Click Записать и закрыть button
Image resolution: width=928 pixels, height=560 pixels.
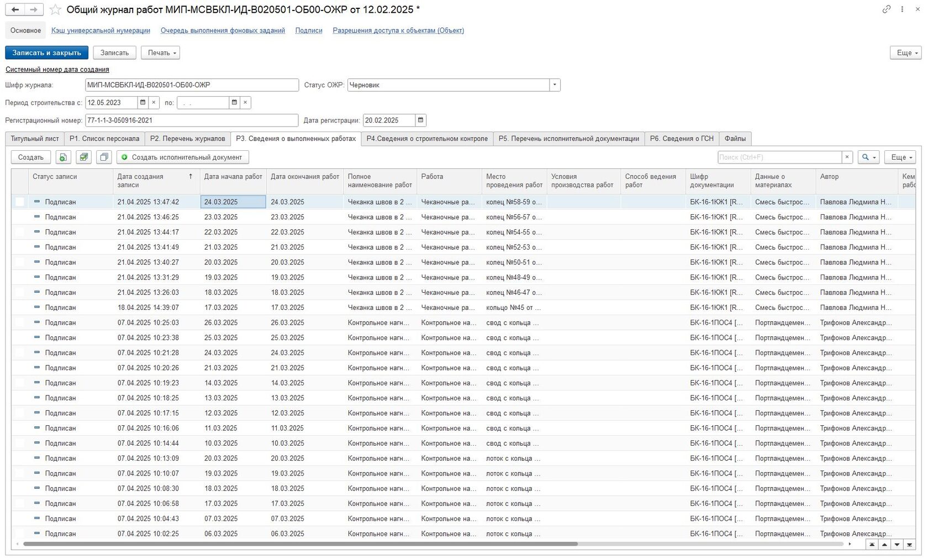point(46,53)
